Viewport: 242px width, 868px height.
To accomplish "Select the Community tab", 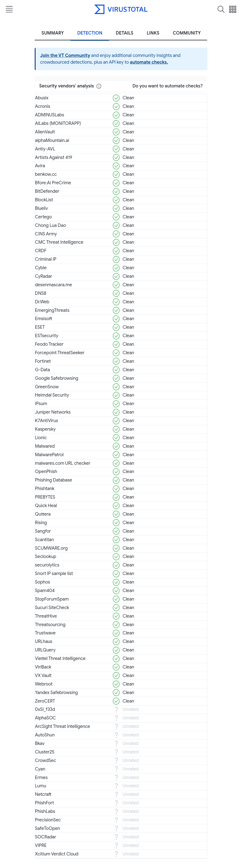I will (186, 33).
